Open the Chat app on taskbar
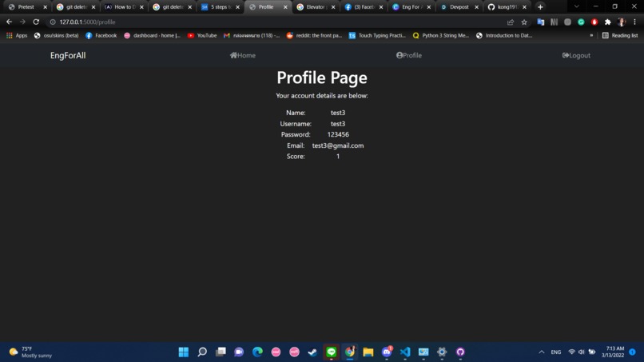The image size is (644, 362). [239, 352]
